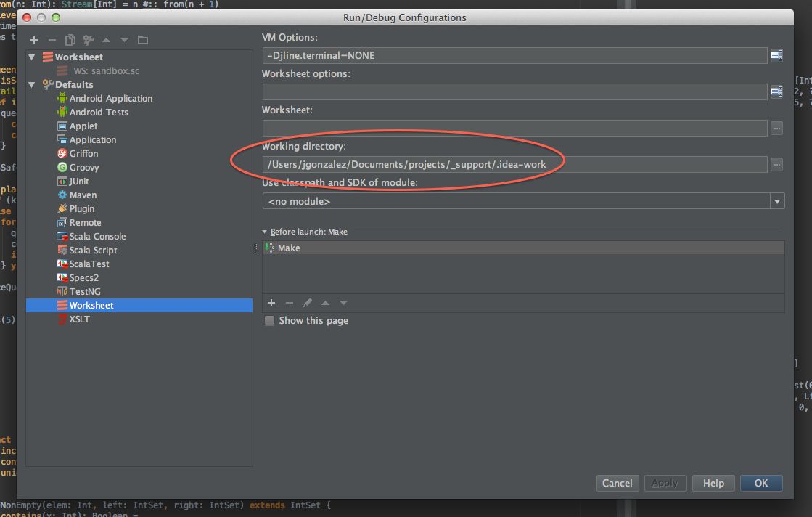Select WS: sandbox.sc configuration
812x517 pixels.
point(99,71)
